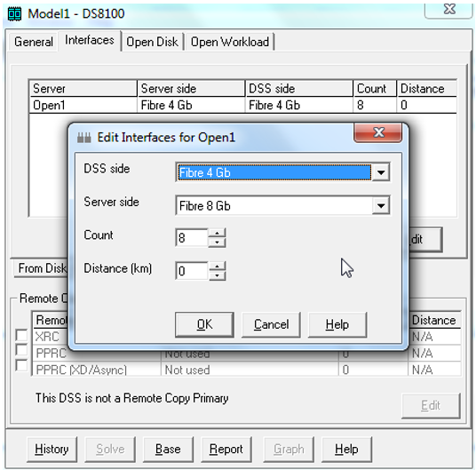Click the XRC row label
Screen dimensions: 476x470
click(x=47, y=337)
